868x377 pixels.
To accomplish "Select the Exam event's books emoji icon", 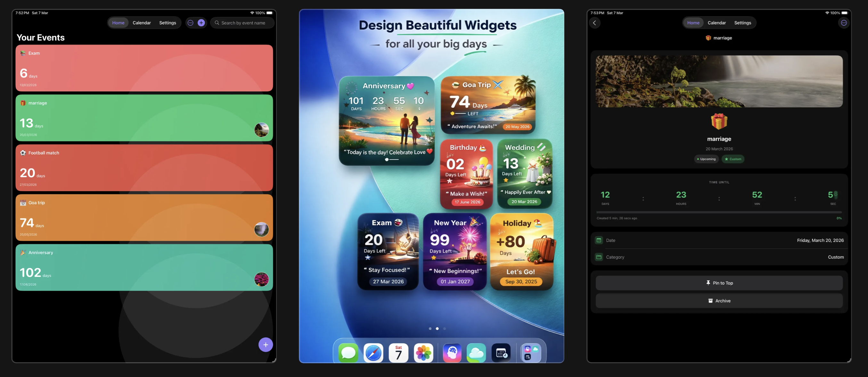I will pos(22,53).
